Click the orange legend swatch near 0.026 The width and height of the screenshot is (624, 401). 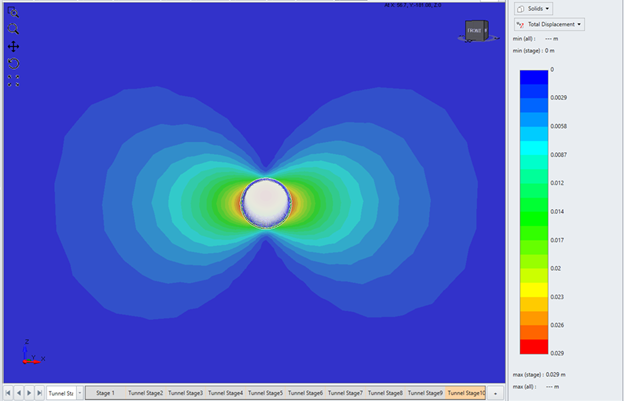pyautogui.click(x=534, y=318)
